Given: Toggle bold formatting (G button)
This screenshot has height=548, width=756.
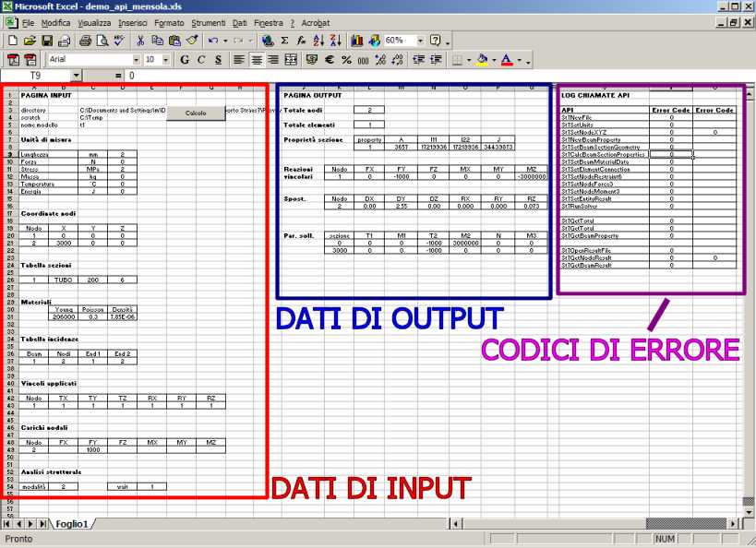Looking at the screenshot, I should [x=185, y=60].
